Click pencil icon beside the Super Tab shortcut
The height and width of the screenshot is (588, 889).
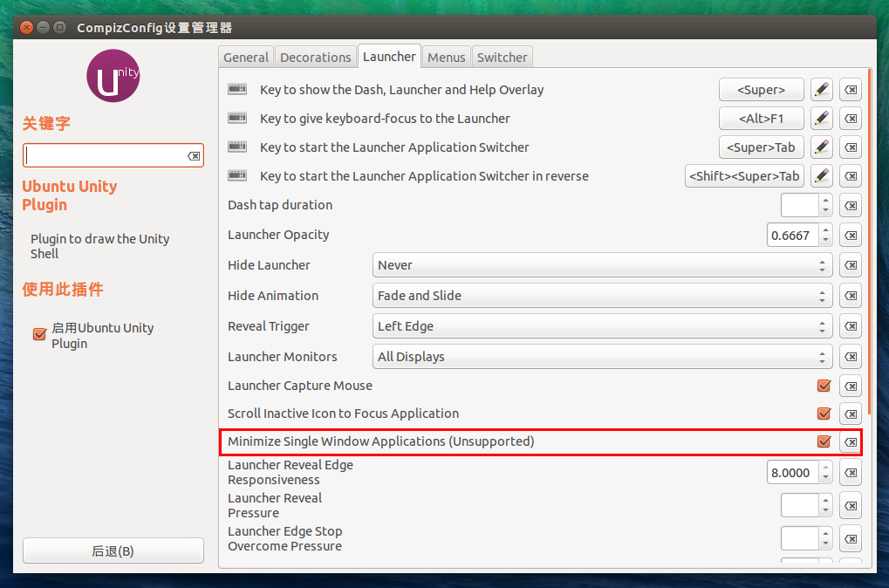click(x=822, y=147)
